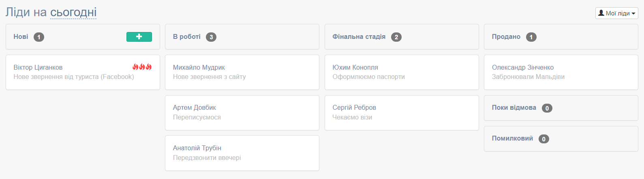Open the Сергій Ребров lead card

click(402, 113)
